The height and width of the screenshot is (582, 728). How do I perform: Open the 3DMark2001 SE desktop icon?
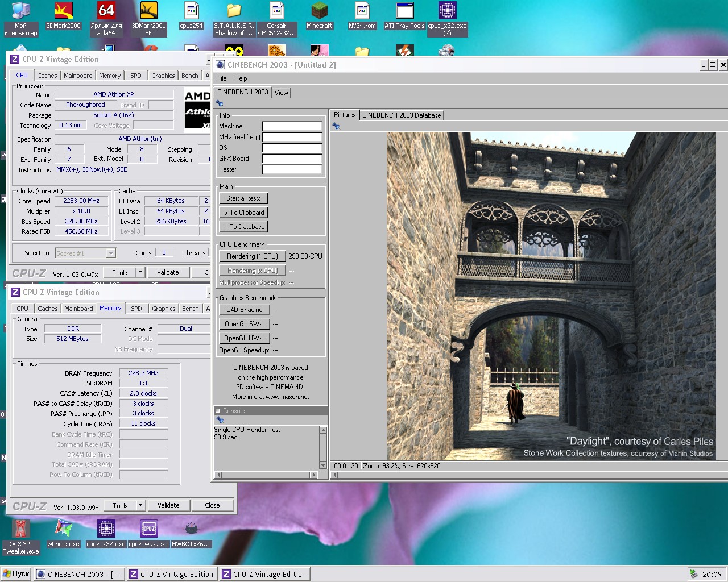click(x=148, y=19)
